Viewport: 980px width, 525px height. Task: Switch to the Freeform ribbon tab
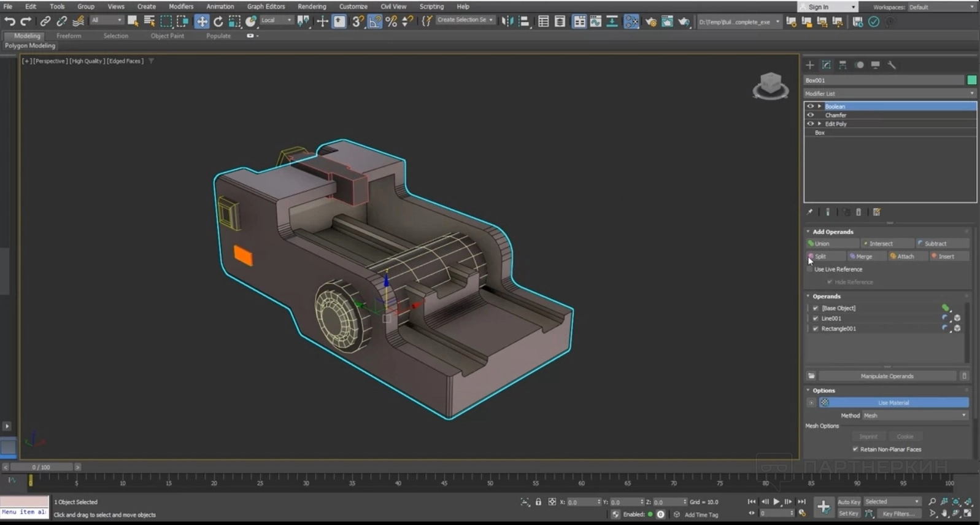click(69, 36)
